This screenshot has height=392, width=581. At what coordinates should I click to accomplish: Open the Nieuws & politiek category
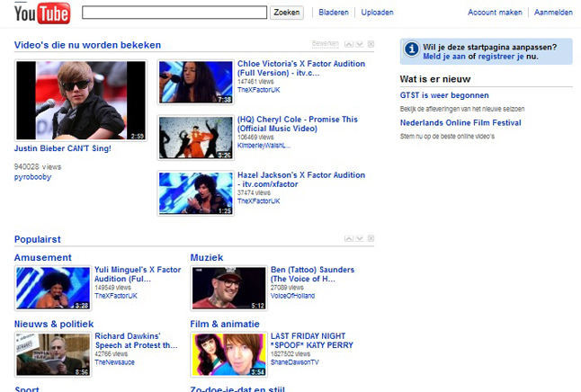coord(54,324)
